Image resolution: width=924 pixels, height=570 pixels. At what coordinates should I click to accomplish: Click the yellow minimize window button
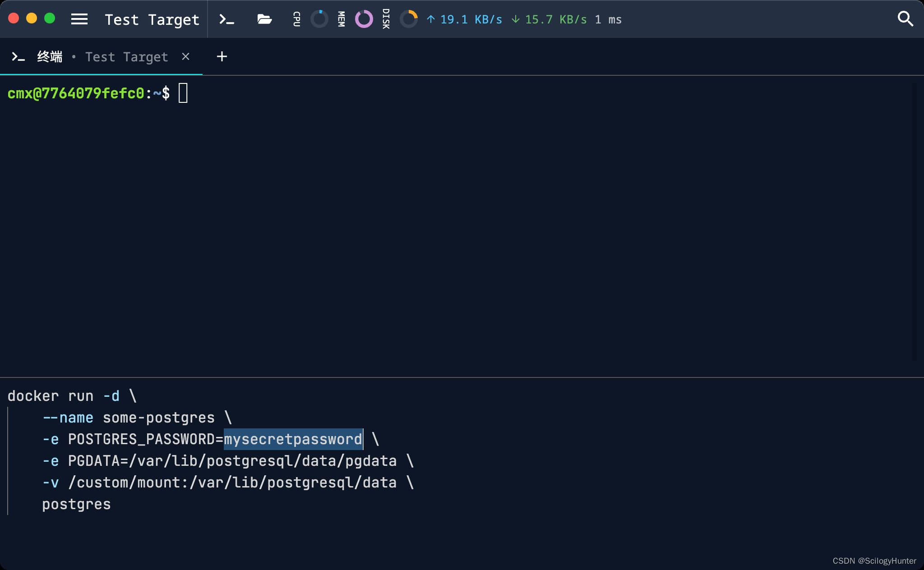[x=32, y=18]
